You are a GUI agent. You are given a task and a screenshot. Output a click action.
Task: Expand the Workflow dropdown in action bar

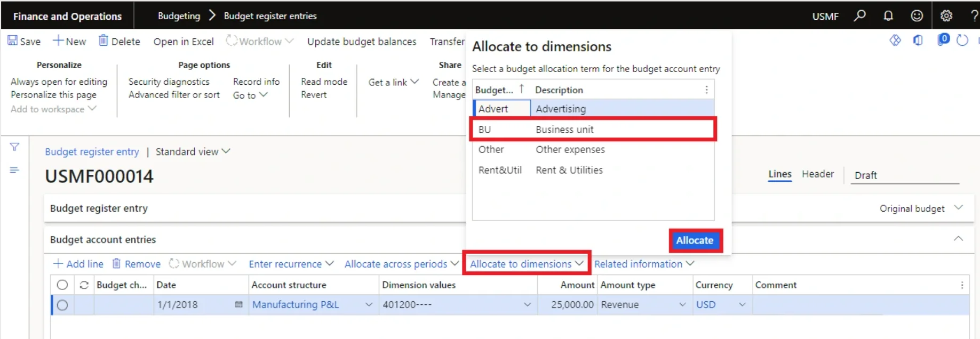260,41
